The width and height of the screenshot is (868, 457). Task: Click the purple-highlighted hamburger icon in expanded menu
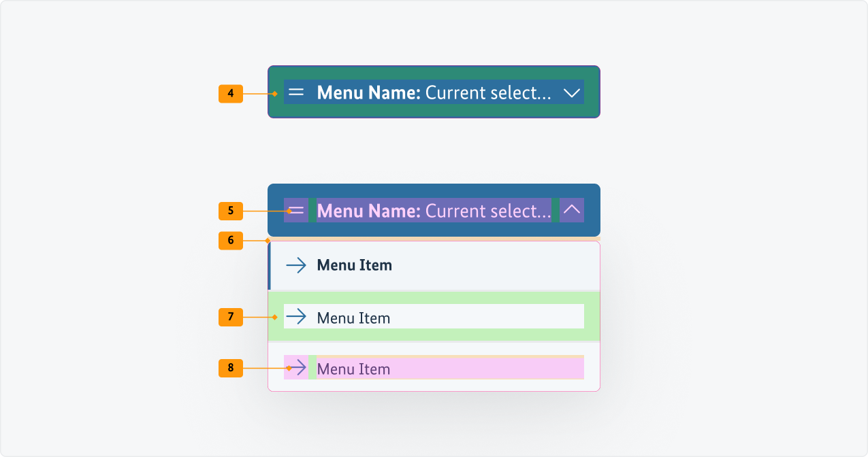296,210
